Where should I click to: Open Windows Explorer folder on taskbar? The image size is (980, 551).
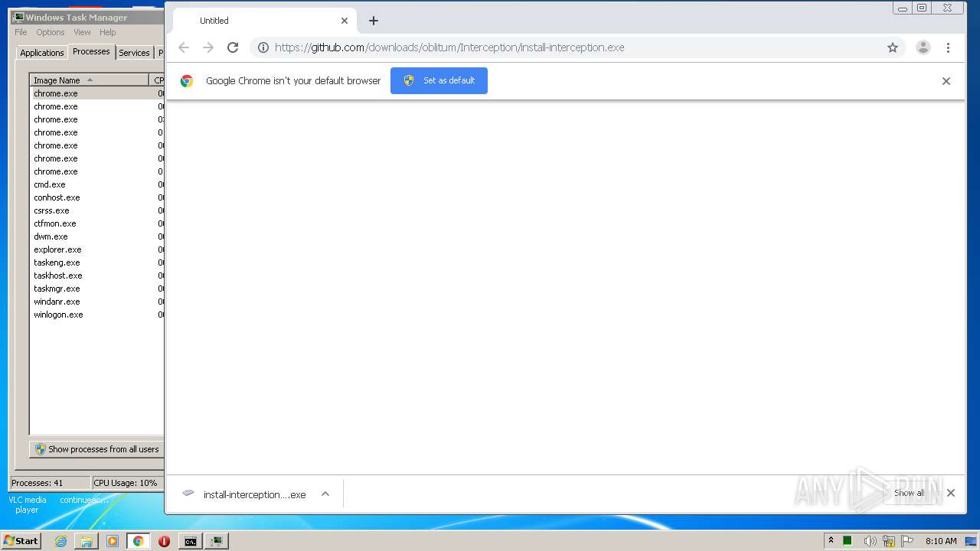[x=87, y=541]
